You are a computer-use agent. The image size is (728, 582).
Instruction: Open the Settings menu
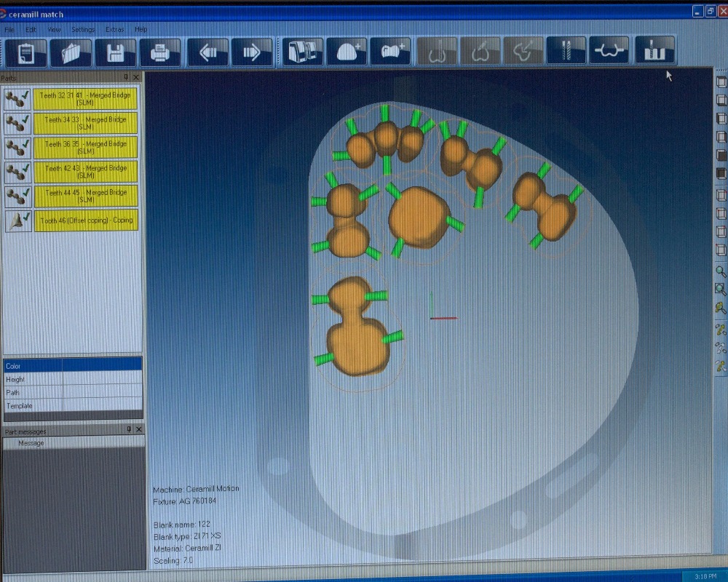83,30
